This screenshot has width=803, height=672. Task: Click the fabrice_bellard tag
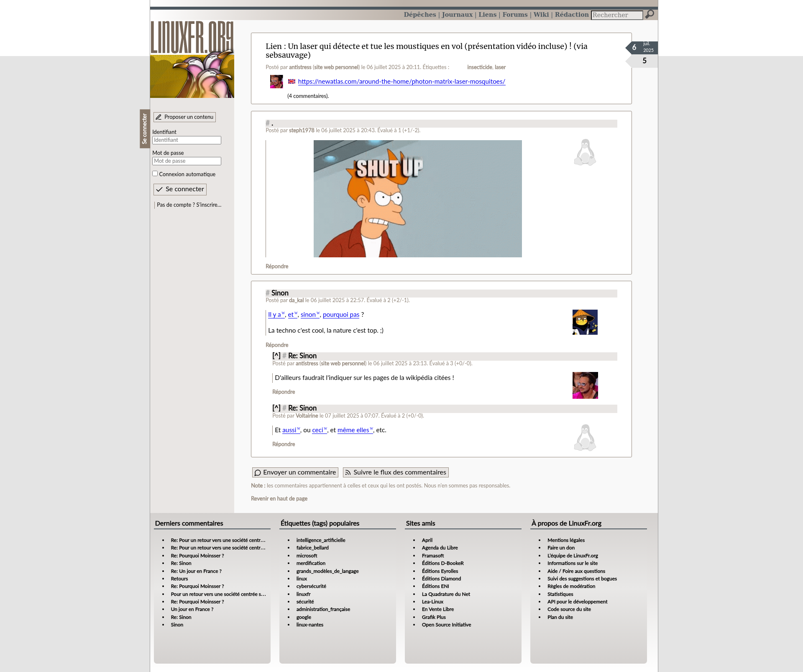click(x=312, y=548)
